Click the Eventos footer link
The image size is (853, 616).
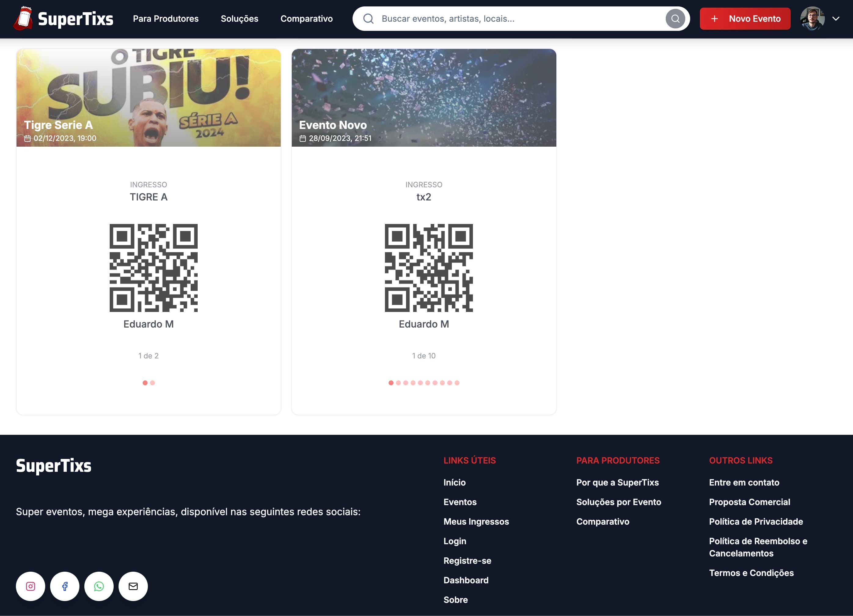(x=460, y=502)
